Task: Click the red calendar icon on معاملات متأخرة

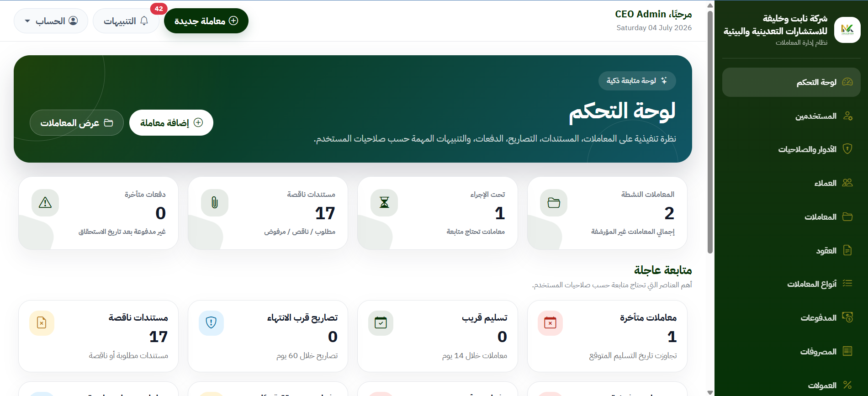Action: click(x=550, y=323)
